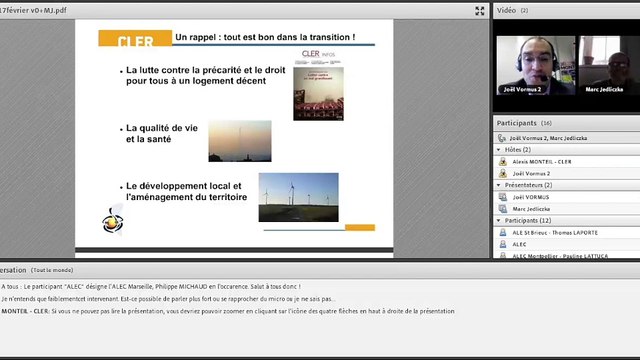
Task: Click the wind turbines photo on slide
Action: point(298,198)
